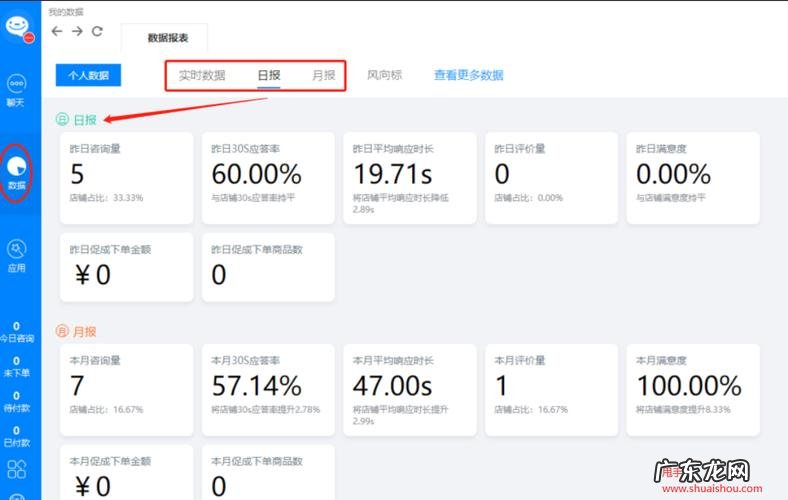This screenshot has width=788, height=500.
Task: Click the customer service avatar icon
Action: [18, 27]
